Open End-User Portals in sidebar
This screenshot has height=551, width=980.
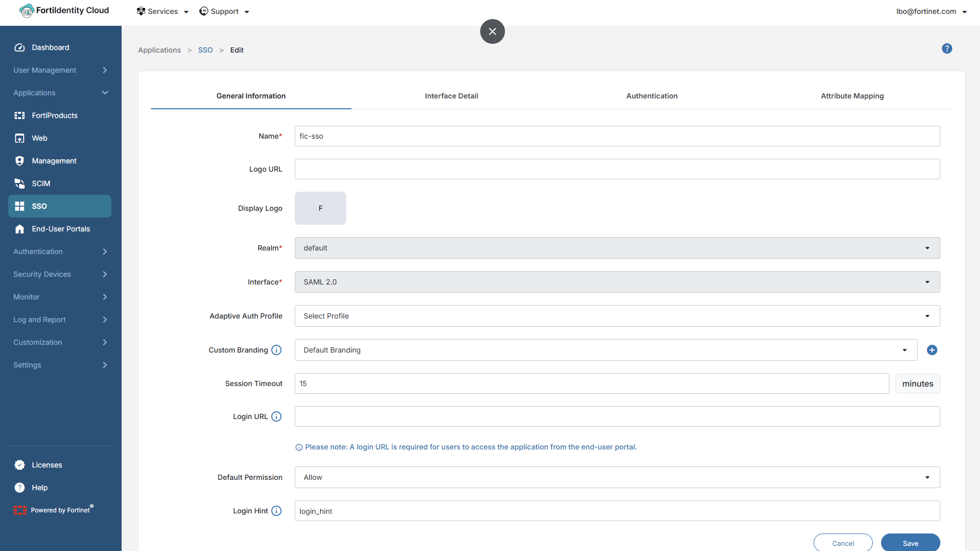coord(60,229)
